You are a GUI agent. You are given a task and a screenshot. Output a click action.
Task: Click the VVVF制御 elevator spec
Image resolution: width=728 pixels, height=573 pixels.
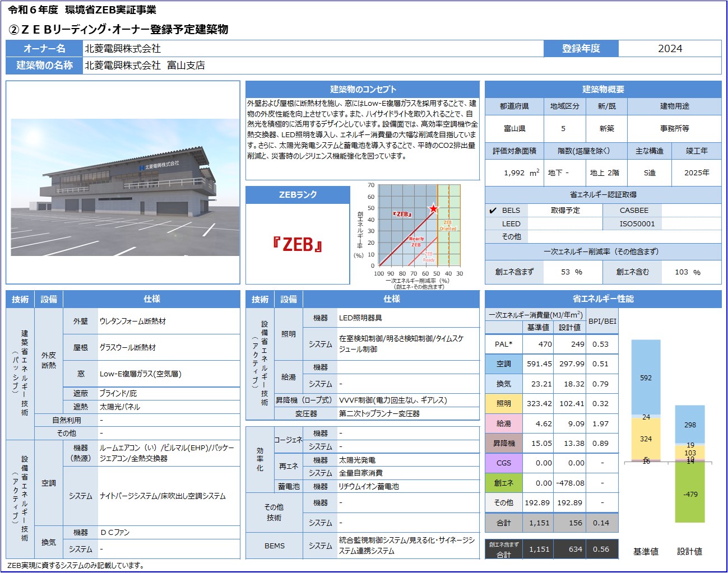tap(393, 400)
